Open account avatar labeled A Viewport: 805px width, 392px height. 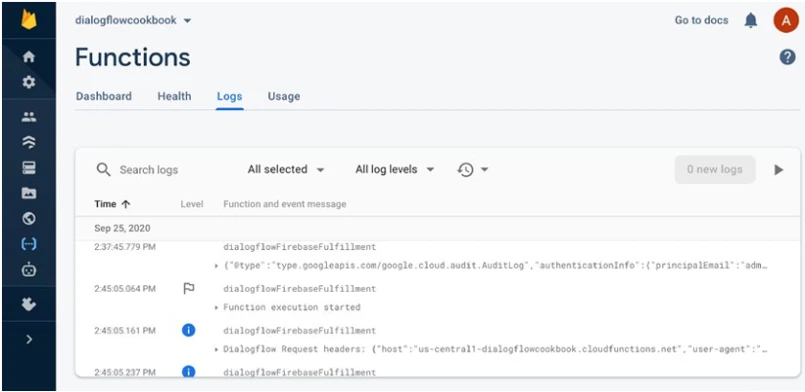click(x=785, y=21)
